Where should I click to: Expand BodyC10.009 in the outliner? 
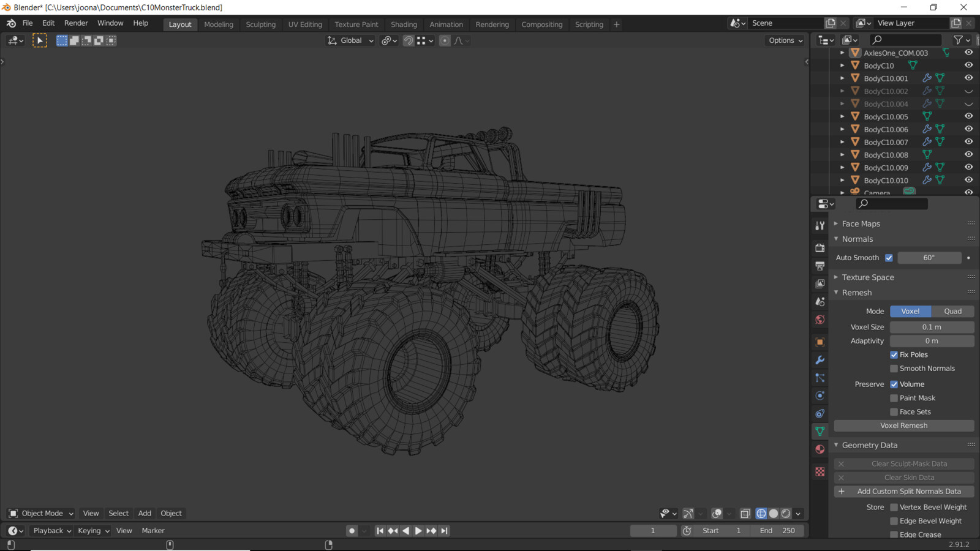click(x=842, y=168)
